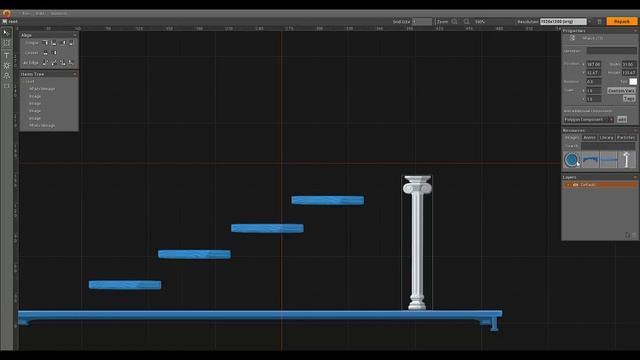640x360 pixels.
Task: Select the cone light tool
Action: click(7, 76)
